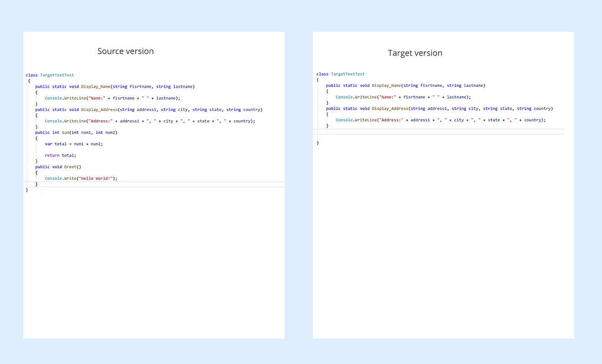Click the closing brace at bottom of Target pane

[x=318, y=142]
